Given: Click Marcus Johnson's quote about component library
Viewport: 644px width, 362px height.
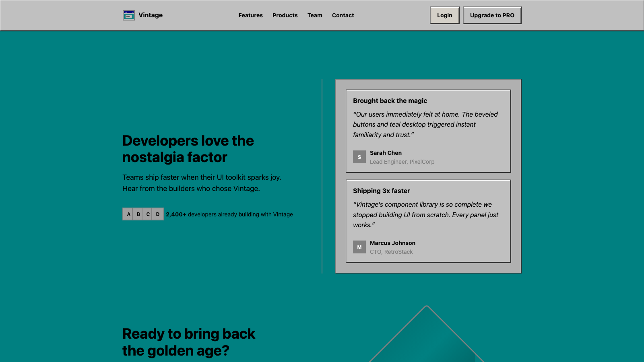Looking at the screenshot, I should [x=425, y=215].
